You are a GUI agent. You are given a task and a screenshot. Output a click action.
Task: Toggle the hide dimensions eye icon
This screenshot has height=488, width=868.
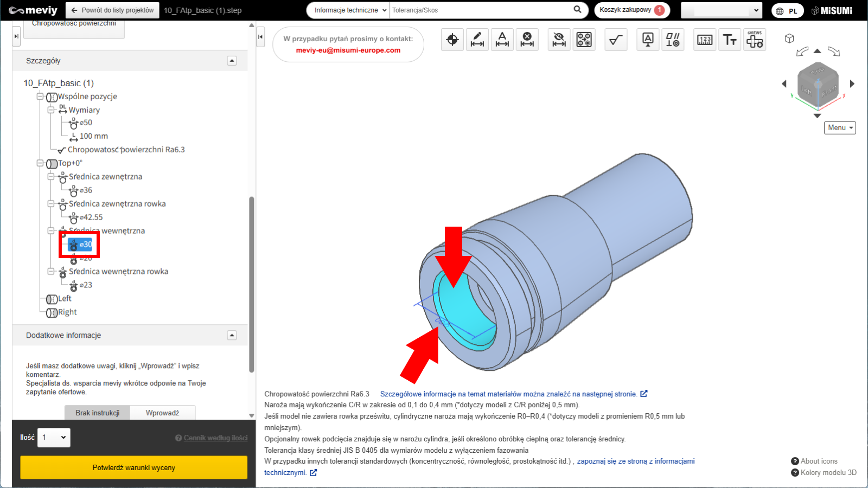tap(559, 40)
